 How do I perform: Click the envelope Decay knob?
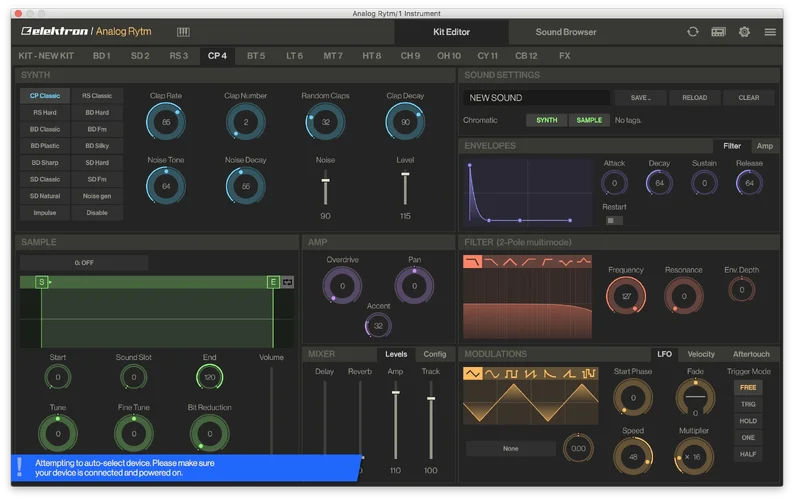tap(659, 183)
